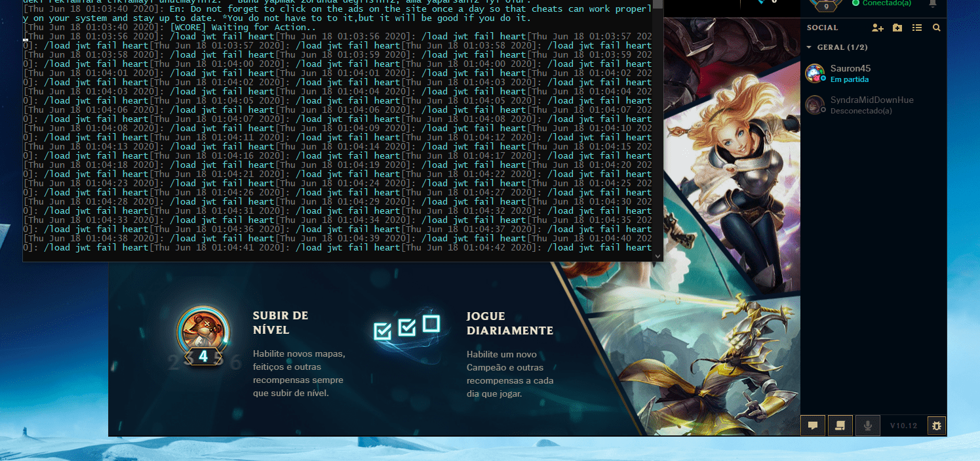Report a bug with the bug icon
Screen dimensions: 980x461
coord(937,426)
